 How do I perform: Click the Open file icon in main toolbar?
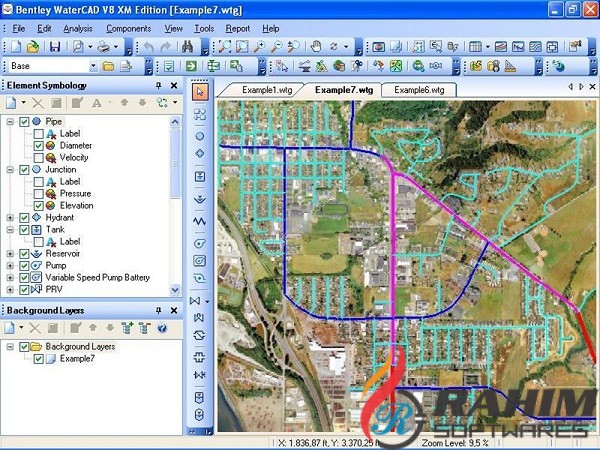coord(33,47)
